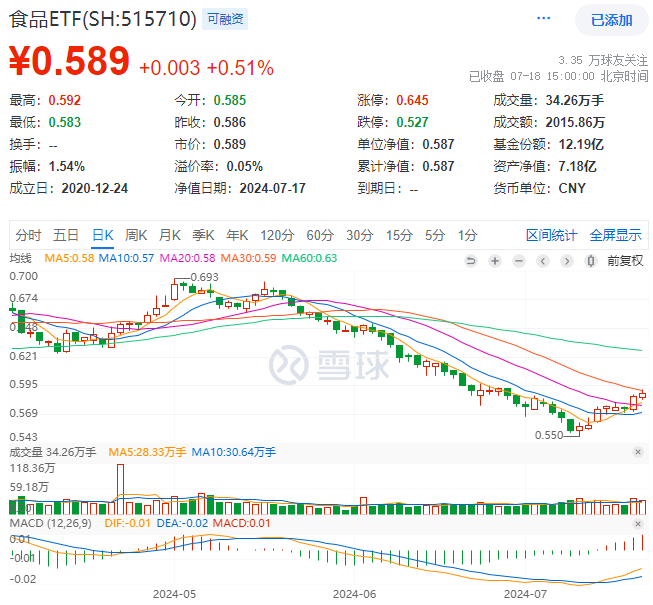
Task: Click the 0.693 high price marker
Action: 204,277
